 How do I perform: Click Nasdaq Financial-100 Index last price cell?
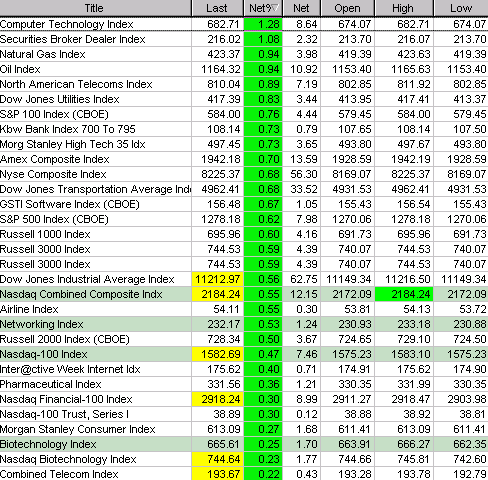pyautogui.click(x=217, y=399)
